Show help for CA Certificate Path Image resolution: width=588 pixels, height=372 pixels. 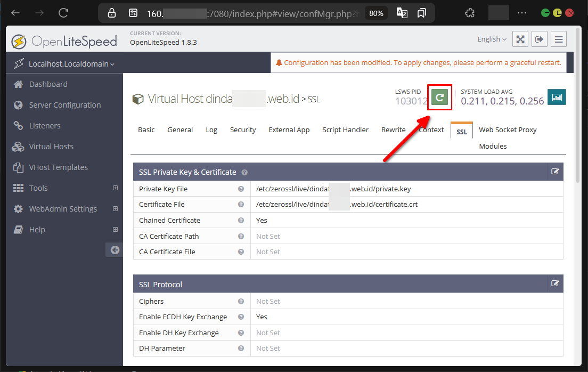coord(241,237)
